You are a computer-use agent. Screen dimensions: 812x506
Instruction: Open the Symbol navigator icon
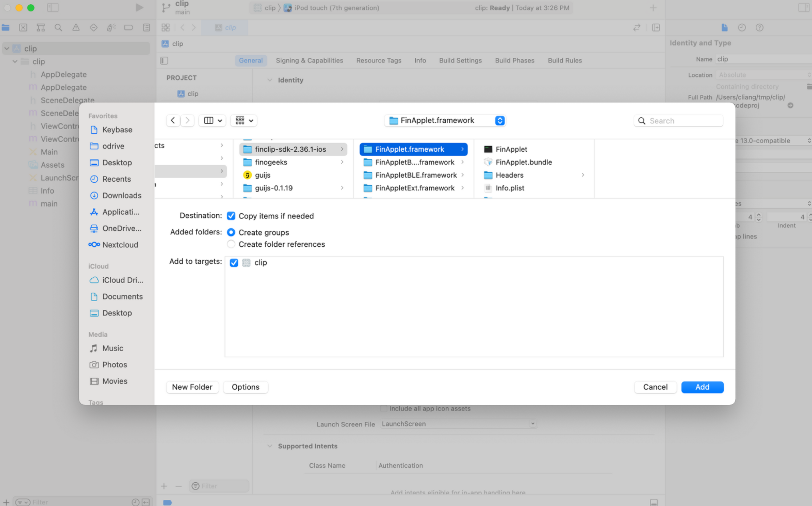pos(41,28)
